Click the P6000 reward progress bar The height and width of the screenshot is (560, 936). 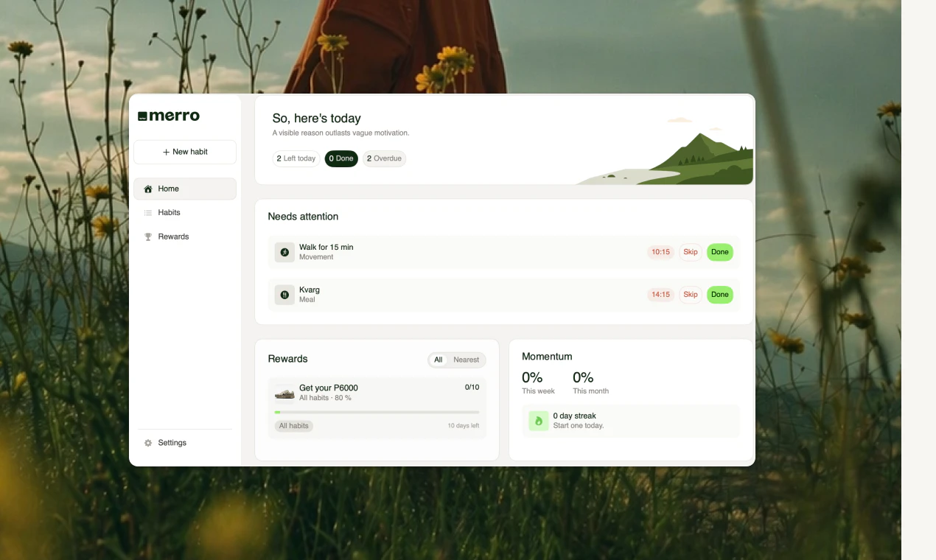[377, 412]
